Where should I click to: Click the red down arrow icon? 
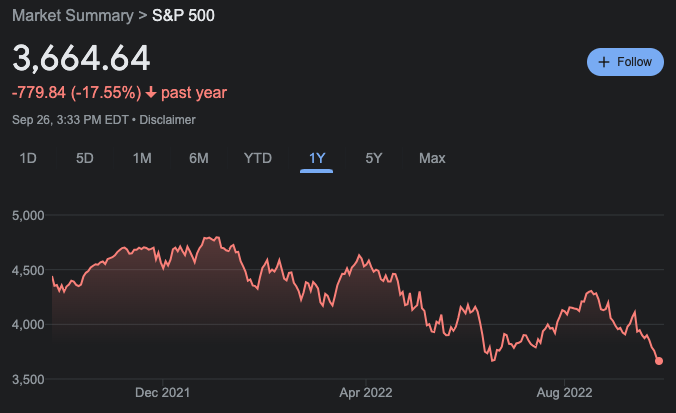tap(151, 93)
